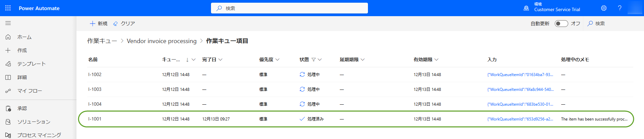Click the eraser icon beside クリア
644x139 pixels.
pos(115,24)
